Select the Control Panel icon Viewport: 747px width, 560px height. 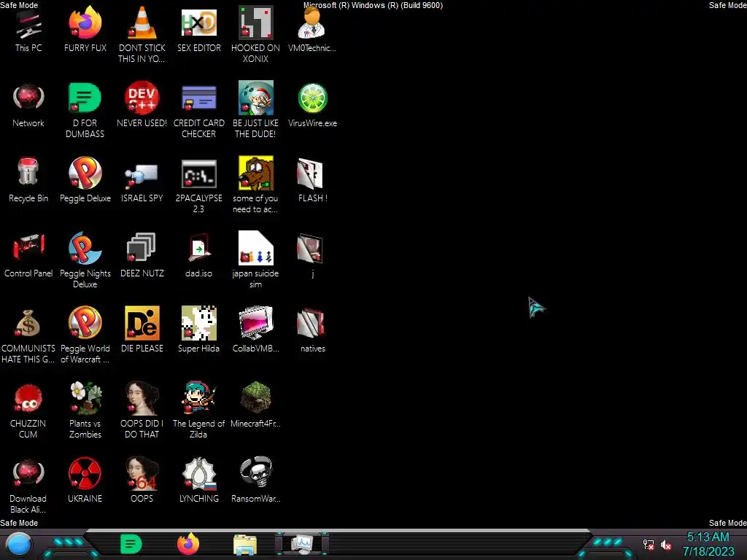point(28,246)
